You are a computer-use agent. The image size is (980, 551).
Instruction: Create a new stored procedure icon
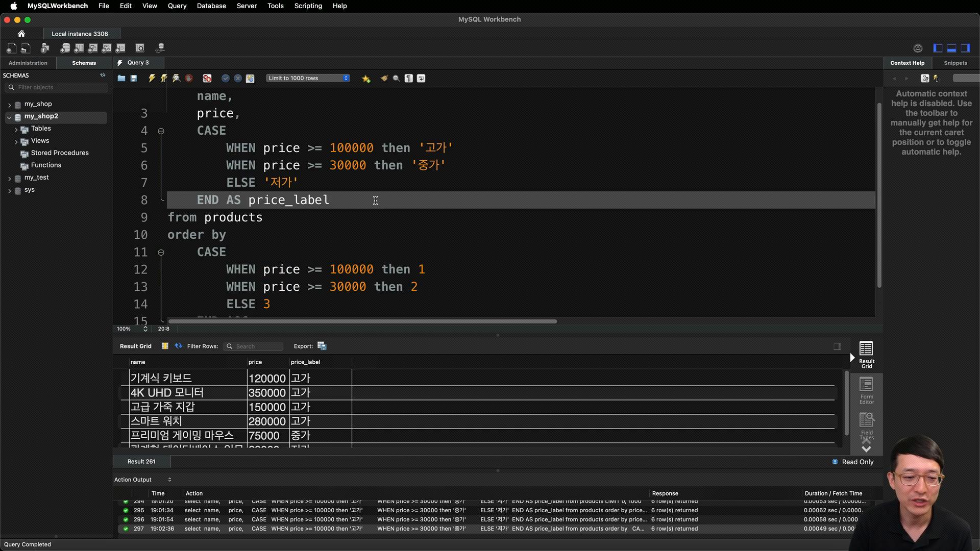point(107,48)
